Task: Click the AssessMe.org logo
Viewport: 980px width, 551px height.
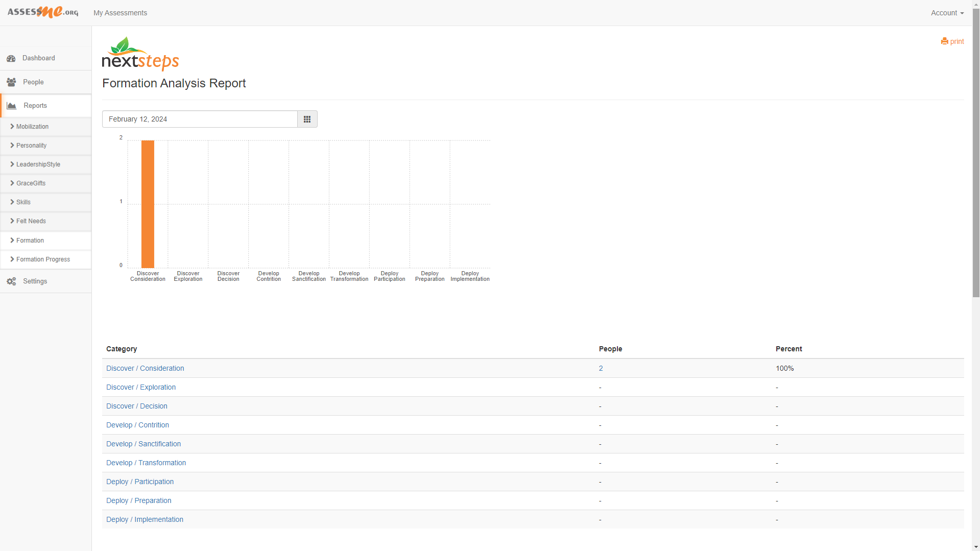Action: click(x=43, y=12)
